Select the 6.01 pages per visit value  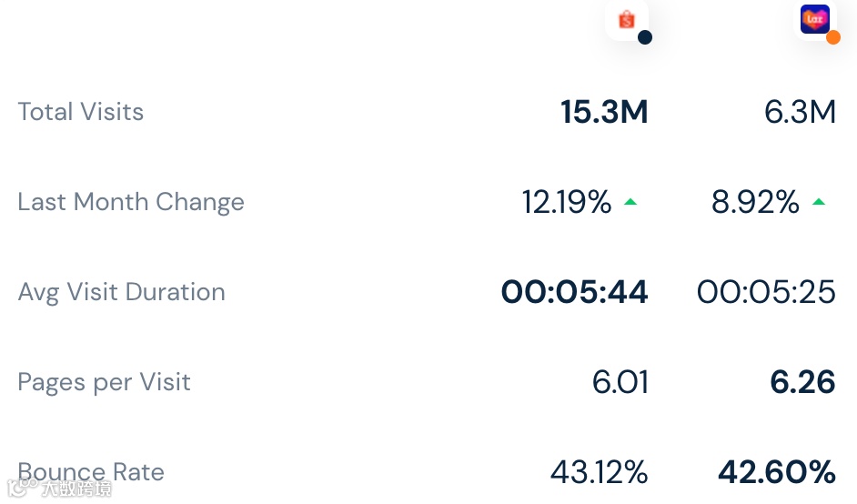coord(620,382)
